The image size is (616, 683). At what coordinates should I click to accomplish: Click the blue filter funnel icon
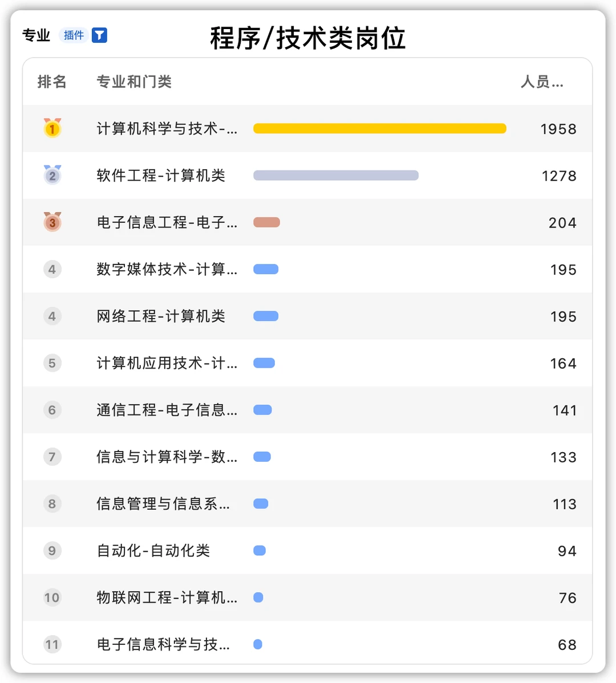99,35
